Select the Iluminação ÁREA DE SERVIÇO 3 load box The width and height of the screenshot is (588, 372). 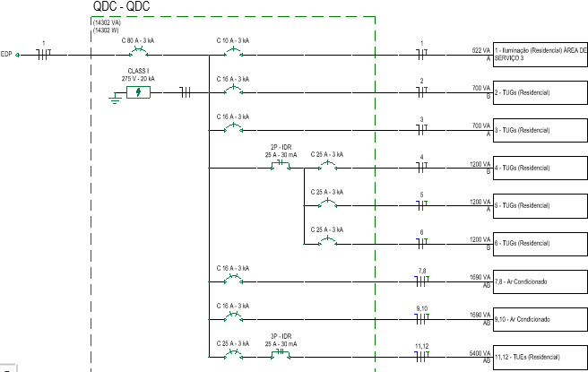pyautogui.click(x=540, y=54)
